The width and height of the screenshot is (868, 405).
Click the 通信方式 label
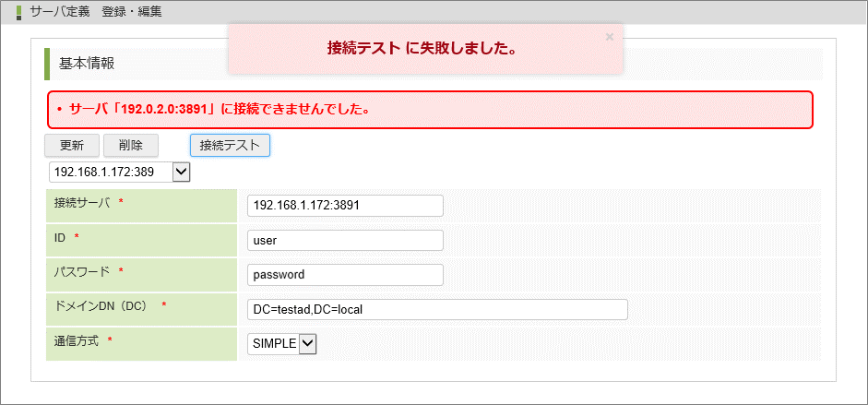point(77,341)
